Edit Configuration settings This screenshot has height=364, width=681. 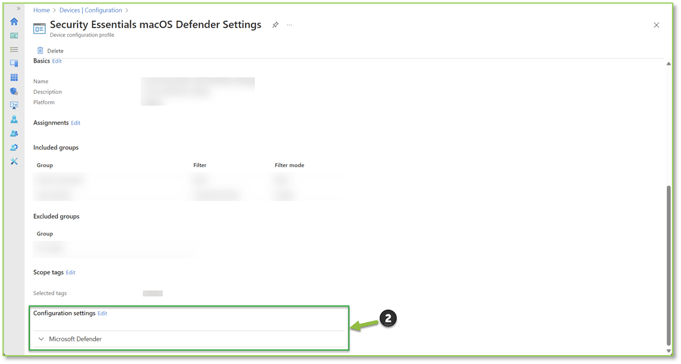point(102,313)
